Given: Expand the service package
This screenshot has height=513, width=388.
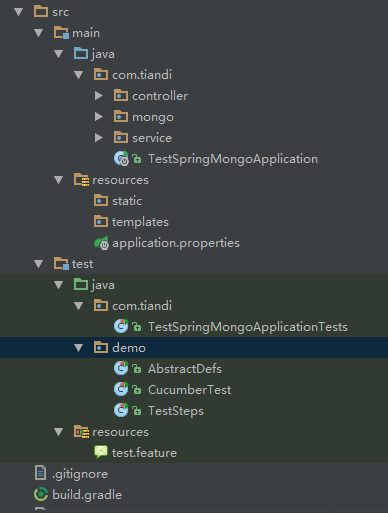Looking at the screenshot, I should (98, 138).
